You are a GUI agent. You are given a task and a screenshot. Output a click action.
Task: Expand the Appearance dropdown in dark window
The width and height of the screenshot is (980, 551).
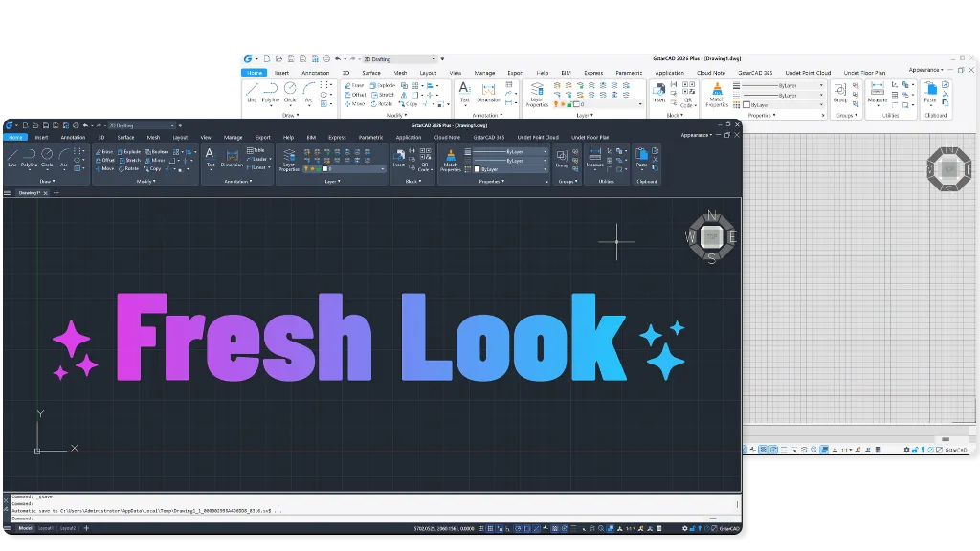point(697,135)
